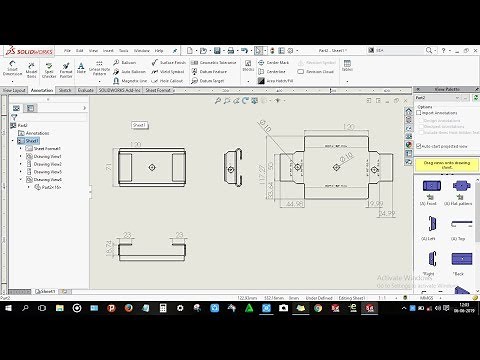480x360 pixels.
Task: Insert a Revision Cloud
Action: point(315,72)
